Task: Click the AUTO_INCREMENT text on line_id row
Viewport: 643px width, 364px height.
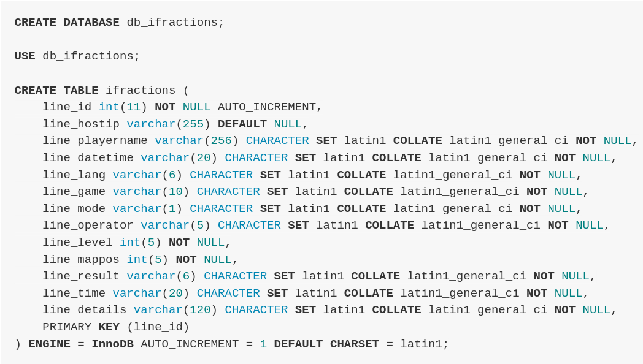Action: [266, 107]
